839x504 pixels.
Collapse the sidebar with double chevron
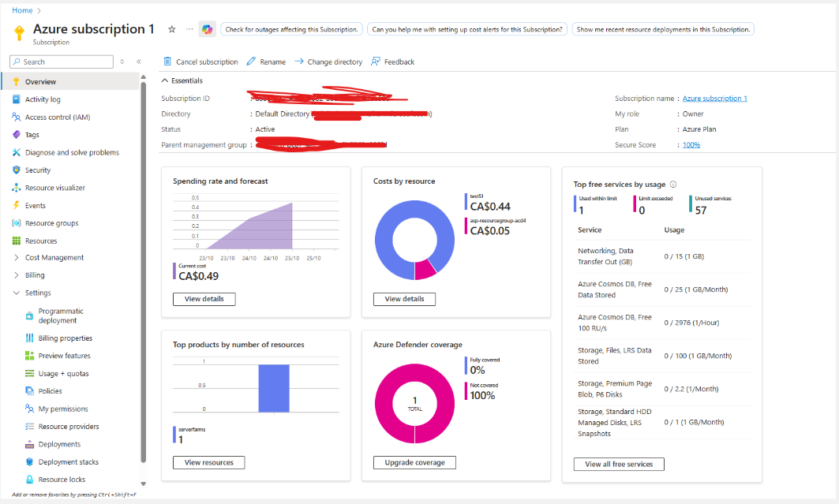[x=139, y=62]
